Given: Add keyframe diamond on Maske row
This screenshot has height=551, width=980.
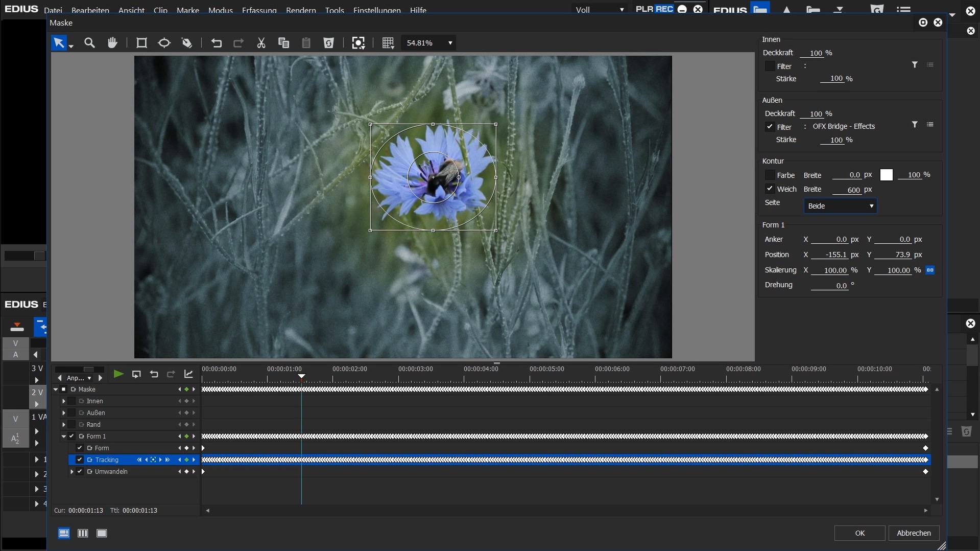Looking at the screenshot, I should click(x=186, y=389).
